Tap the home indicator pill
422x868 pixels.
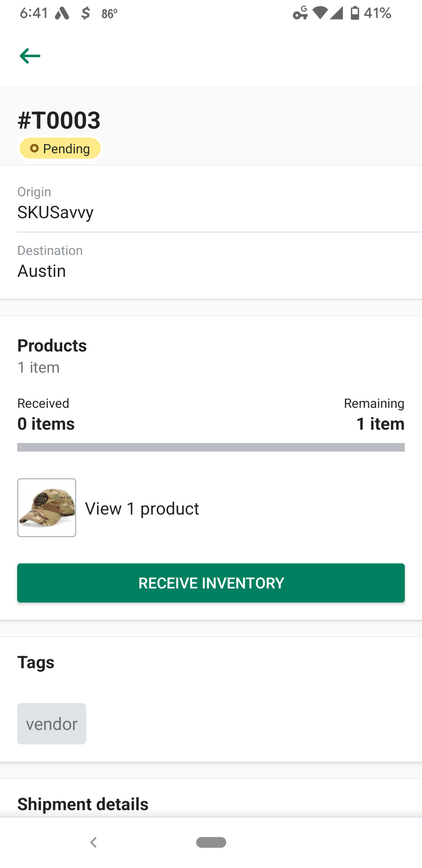point(211,843)
